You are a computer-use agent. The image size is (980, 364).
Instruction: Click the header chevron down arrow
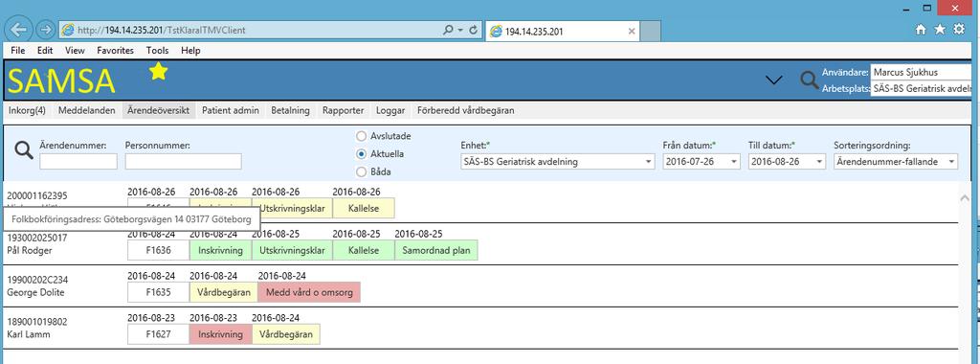(x=773, y=80)
